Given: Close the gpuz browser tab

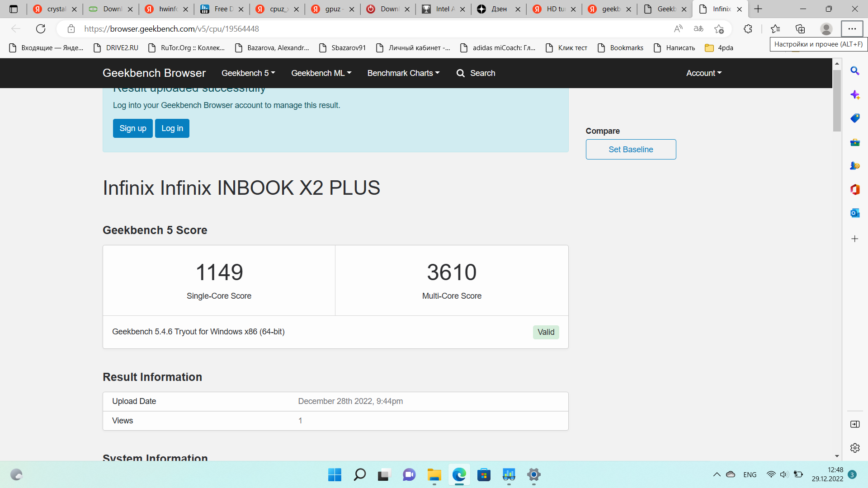Looking at the screenshot, I should pyautogui.click(x=352, y=9).
